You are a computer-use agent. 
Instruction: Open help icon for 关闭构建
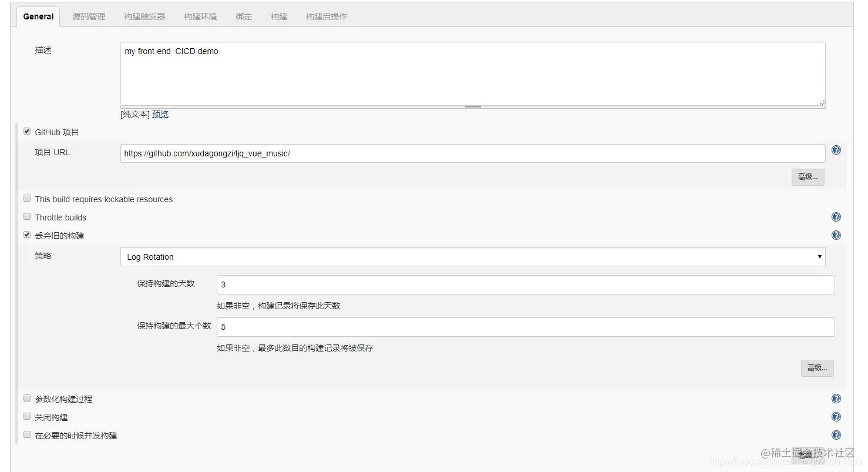(x=836, y=417)
